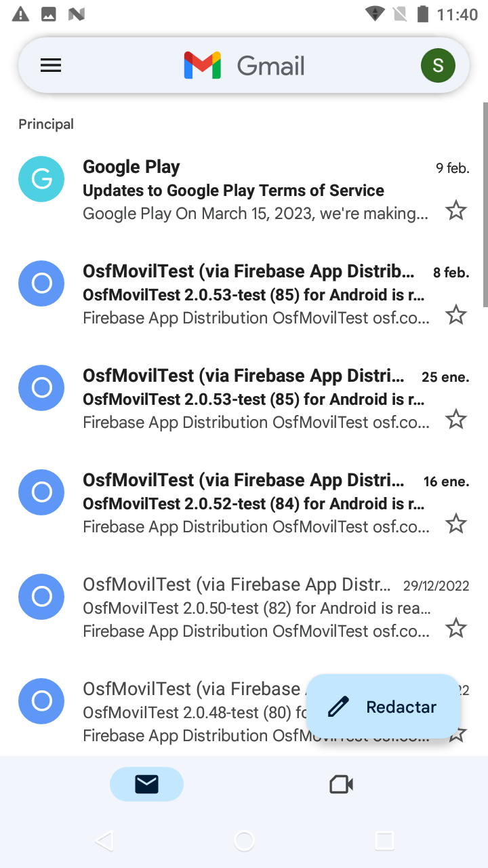488x868 pixels.
Task: Switch to the Meet video tab
Action: click(341, 785)
